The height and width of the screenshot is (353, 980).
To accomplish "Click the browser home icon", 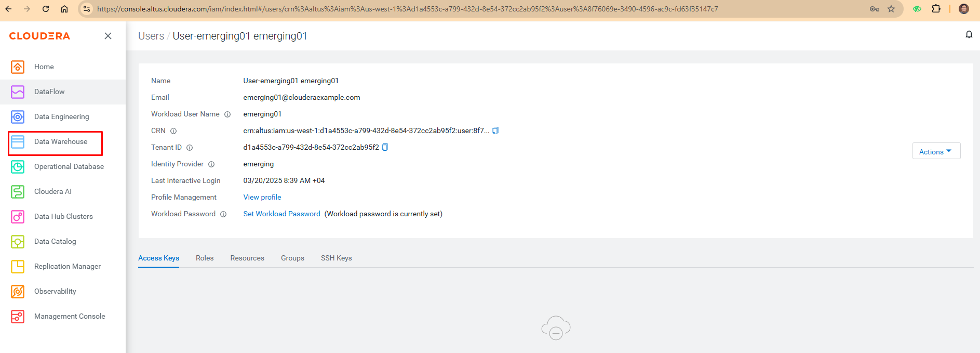I will (64, 9).
